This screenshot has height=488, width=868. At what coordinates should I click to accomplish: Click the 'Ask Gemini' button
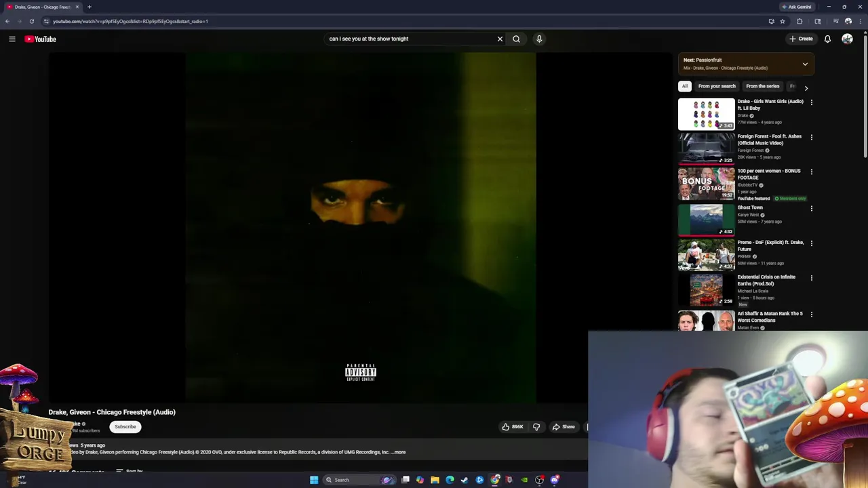(x=796, y=7)
